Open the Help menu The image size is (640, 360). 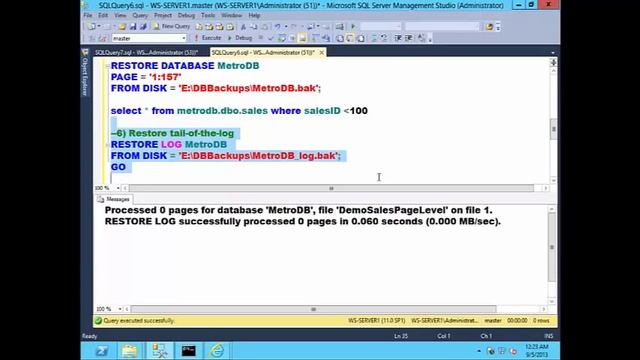254,16
